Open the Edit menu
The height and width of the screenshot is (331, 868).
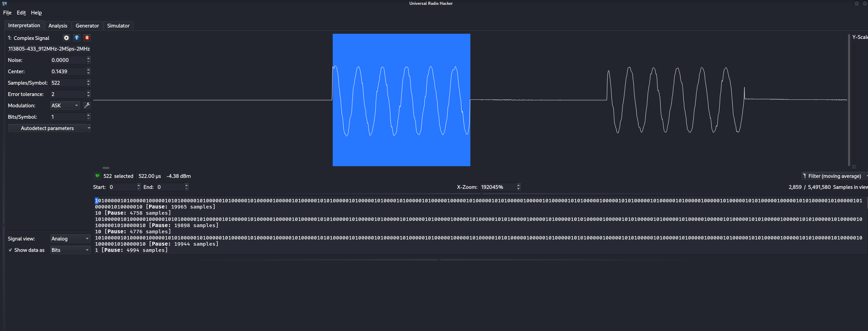point(21,13)
